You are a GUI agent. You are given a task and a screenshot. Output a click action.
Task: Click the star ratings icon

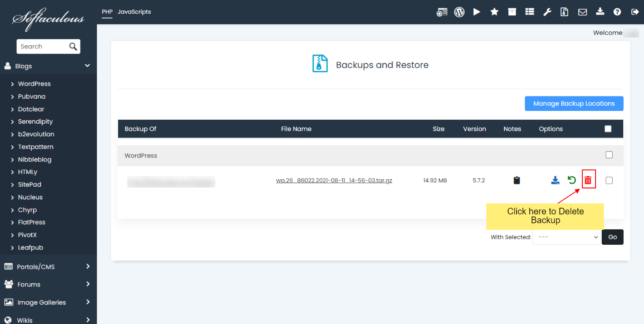494,12
